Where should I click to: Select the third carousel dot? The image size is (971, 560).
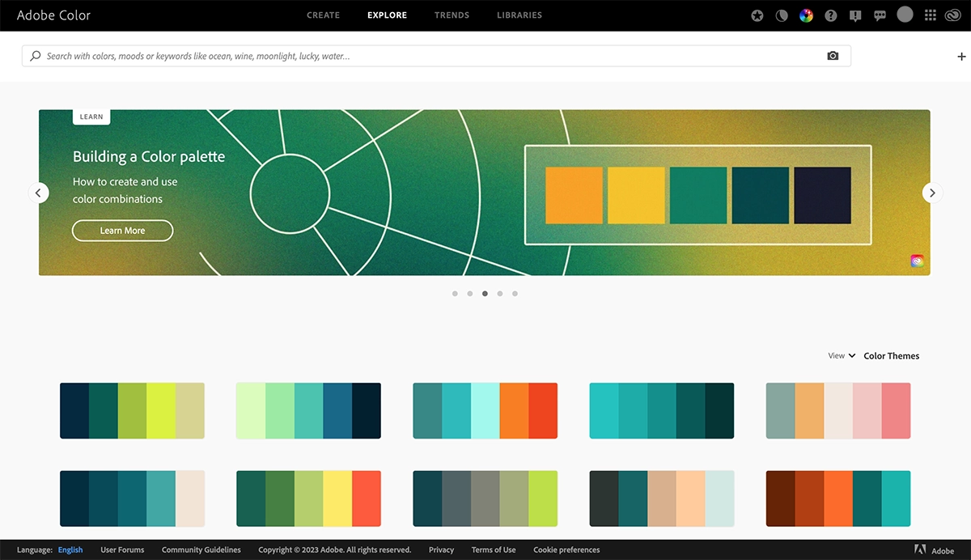[x=485, y=294]
